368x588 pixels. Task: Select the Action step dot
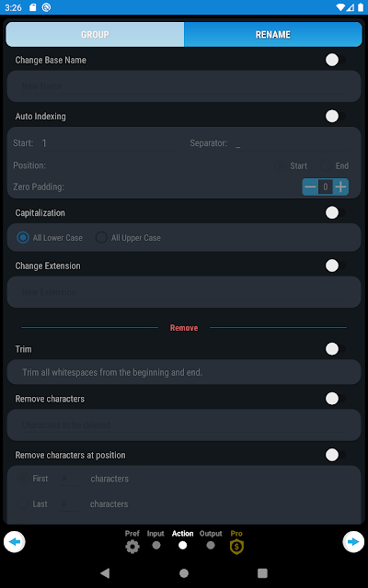182,545
